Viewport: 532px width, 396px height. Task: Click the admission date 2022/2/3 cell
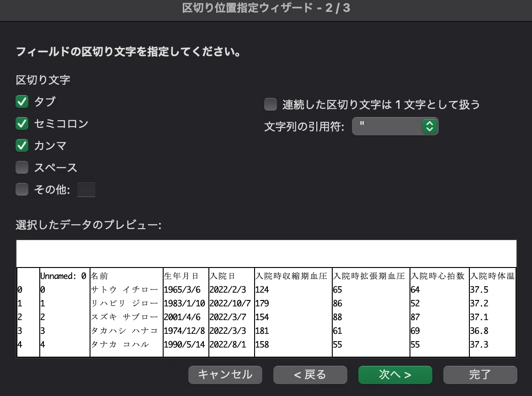pyautogui.click(x=228, y=289)
